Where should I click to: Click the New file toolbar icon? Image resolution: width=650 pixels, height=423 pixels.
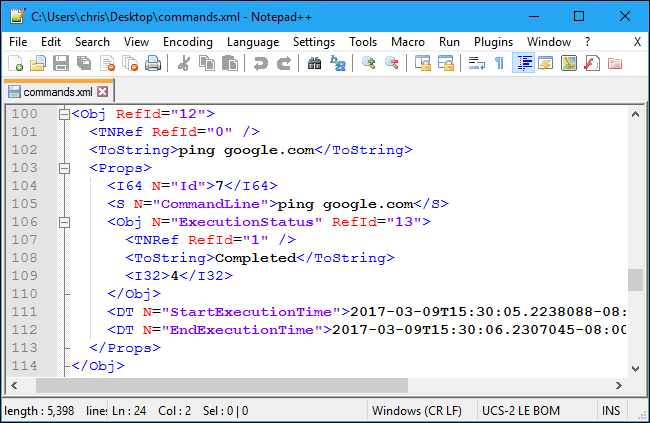(x=15, y=63)
